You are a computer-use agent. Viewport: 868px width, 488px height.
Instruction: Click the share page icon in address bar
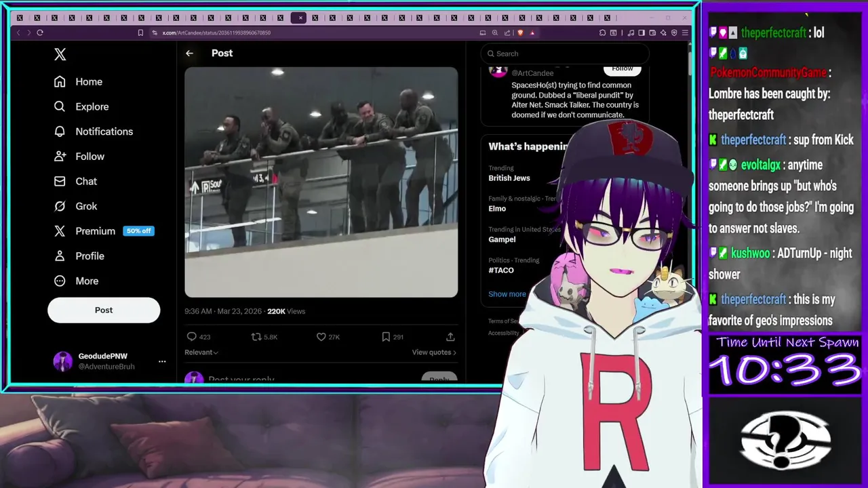(x=507, y=33)
